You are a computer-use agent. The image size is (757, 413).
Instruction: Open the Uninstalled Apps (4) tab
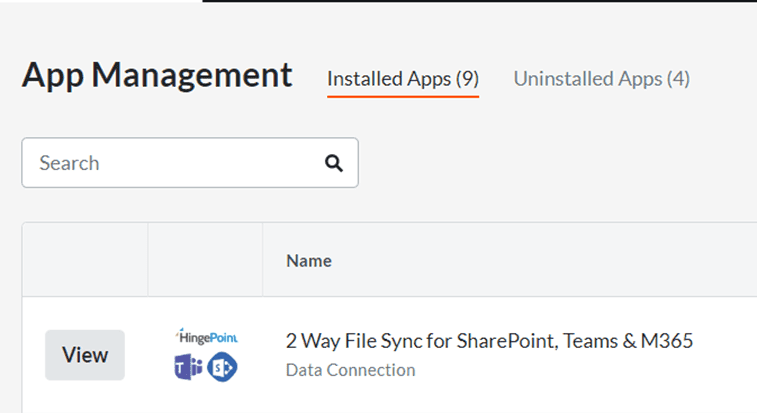(601, 79)
